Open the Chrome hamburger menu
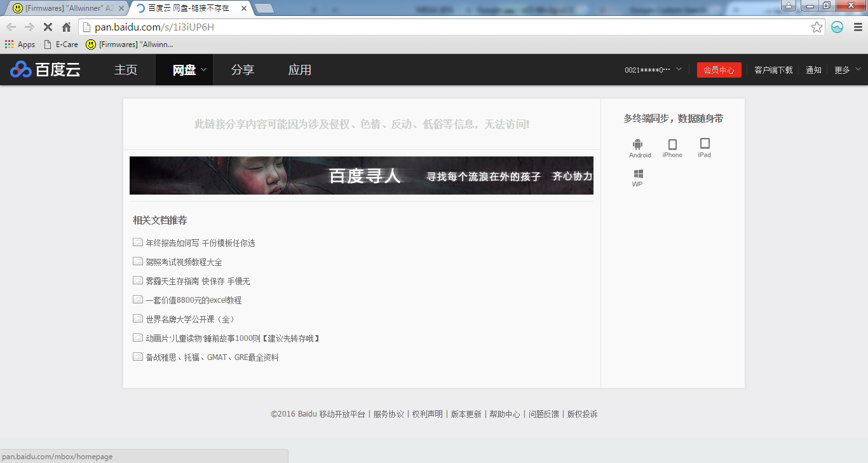 tap(857, 27)
